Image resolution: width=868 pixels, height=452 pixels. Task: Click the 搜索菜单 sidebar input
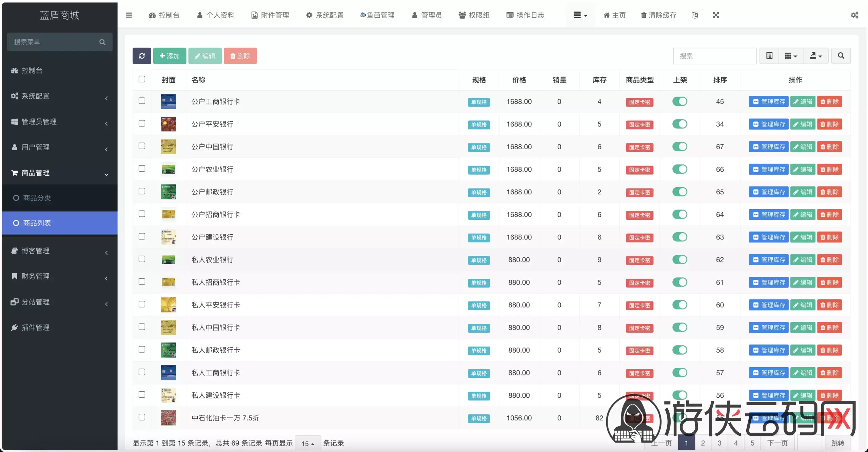pyautogui.click(x=60, y=42)
